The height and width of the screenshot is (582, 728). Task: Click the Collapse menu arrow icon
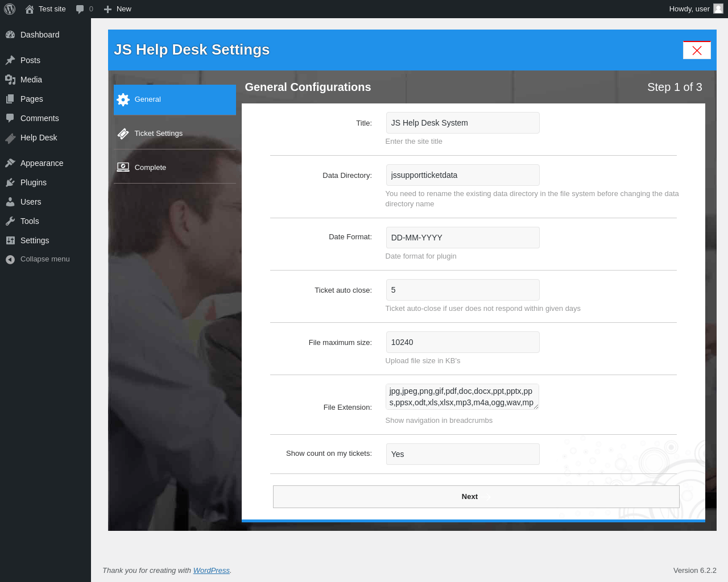[x=10, y=259]
